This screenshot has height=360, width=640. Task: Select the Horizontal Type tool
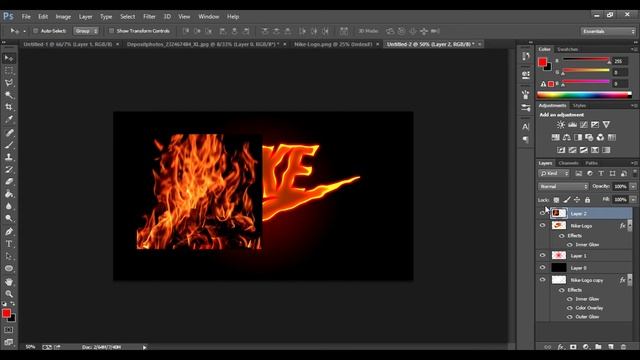(9, 244)
